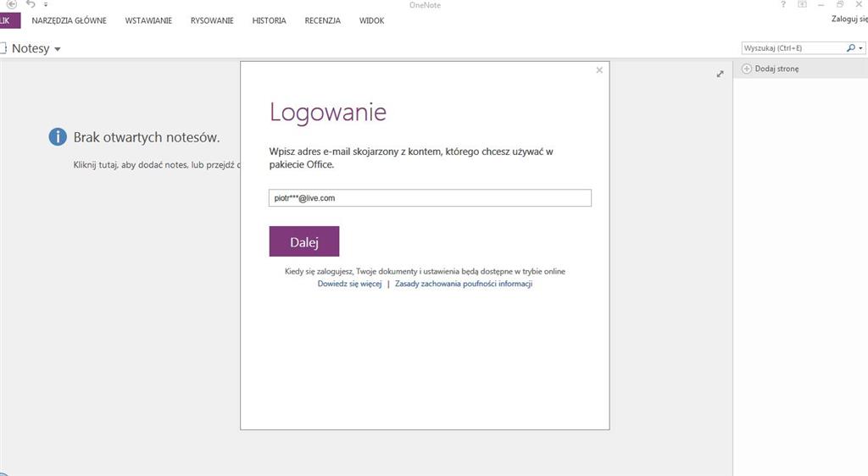
Task: Open Zasady zachowania poufności informacji link
Action: (464, 284)
